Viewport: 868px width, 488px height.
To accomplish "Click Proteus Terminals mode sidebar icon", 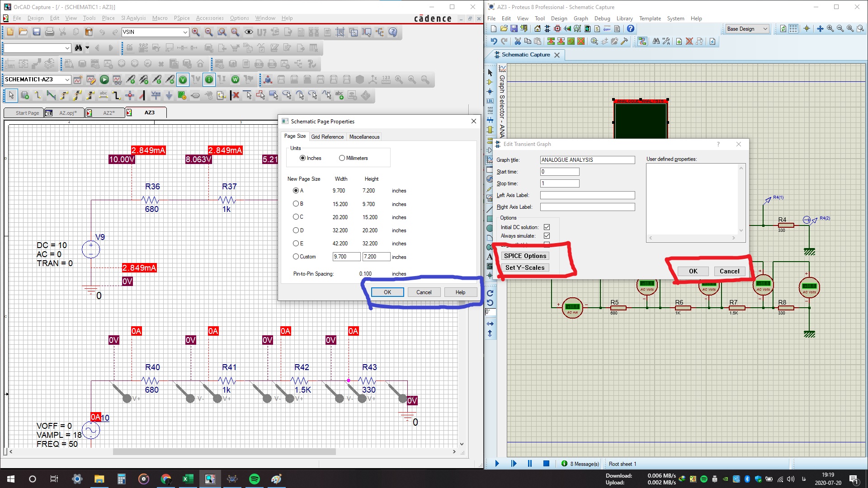I will [x=490, y=140].
